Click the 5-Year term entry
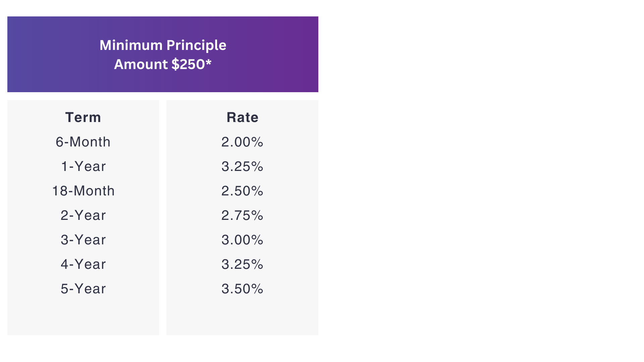The width and height of the screenshot is (644, 362). 83,289
